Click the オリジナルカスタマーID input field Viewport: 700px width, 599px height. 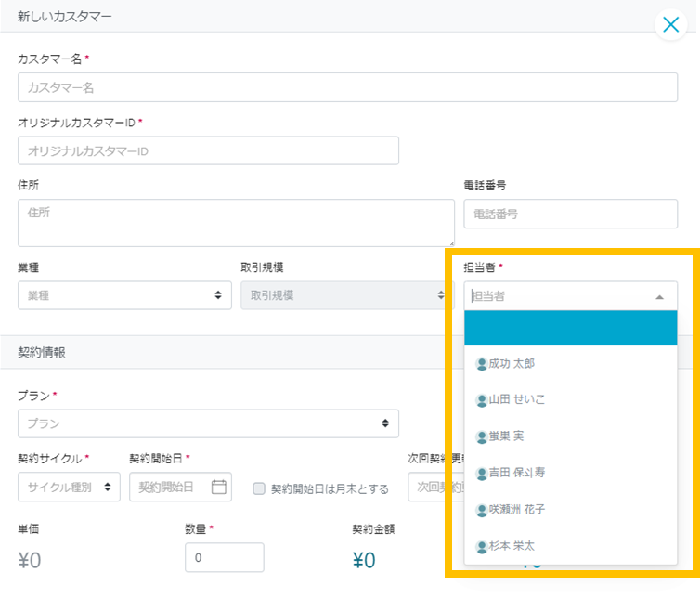tap(208, 150)
